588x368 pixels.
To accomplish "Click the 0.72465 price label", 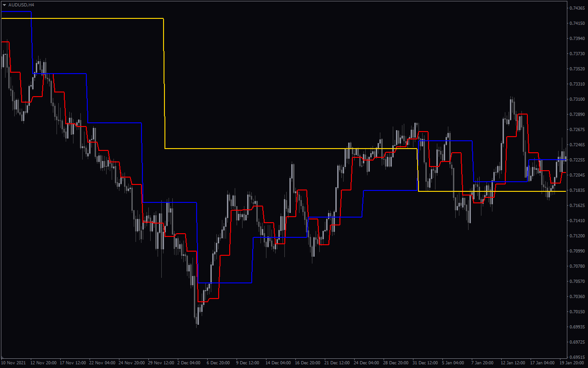I will pos(577,145).
